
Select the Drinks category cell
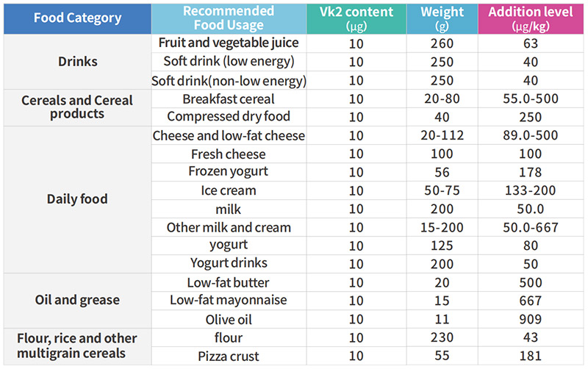click(x=77, y=62)
